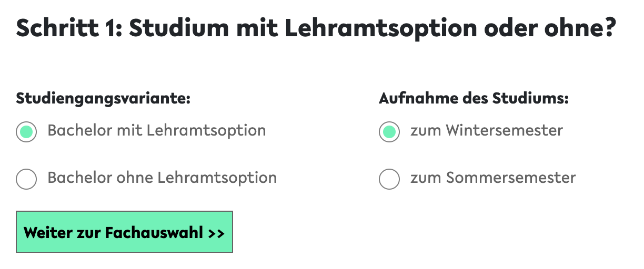Select the Bachelor mit Lehramtsoption radio button

coord(26,131)
